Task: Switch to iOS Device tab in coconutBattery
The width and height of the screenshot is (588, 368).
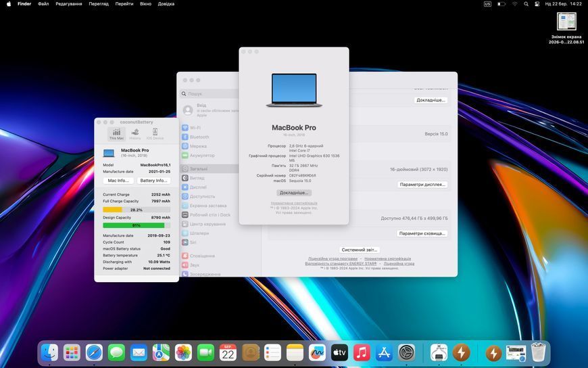Action: coord(155,134)
